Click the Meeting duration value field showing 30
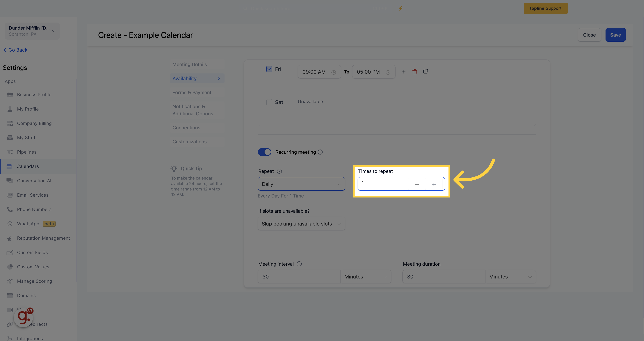Viewport: 644px width, 341px height. pos(444,277)
